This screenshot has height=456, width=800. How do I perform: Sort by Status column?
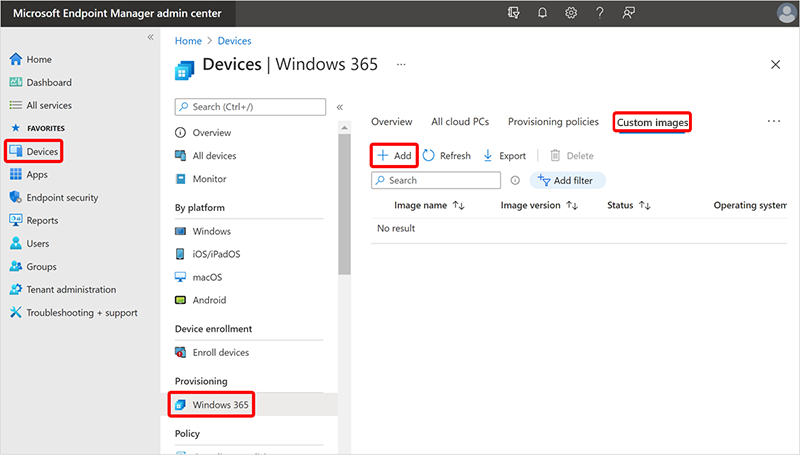click(x=629, y=205)
